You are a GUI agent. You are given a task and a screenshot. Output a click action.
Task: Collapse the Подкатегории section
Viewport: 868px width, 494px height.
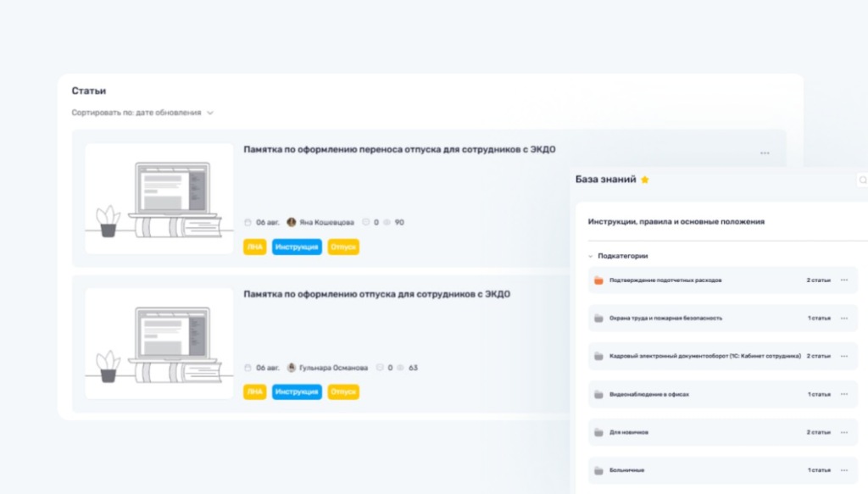coord(591,255)
